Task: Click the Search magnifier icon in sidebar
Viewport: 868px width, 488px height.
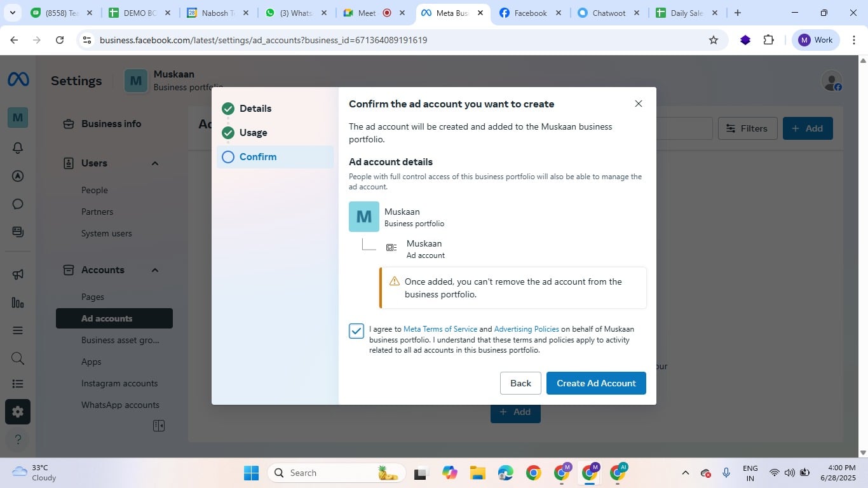Action: pos(17,358)
